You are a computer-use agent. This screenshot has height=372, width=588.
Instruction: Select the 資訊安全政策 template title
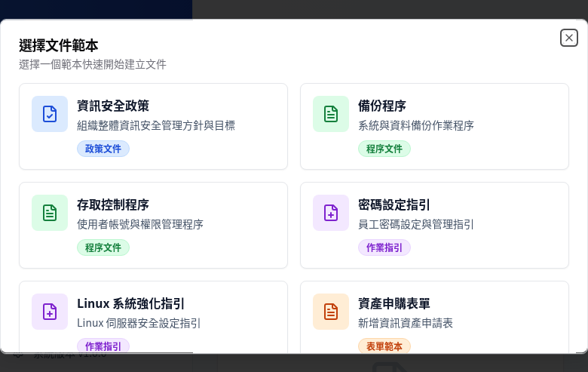pos(113,106)
